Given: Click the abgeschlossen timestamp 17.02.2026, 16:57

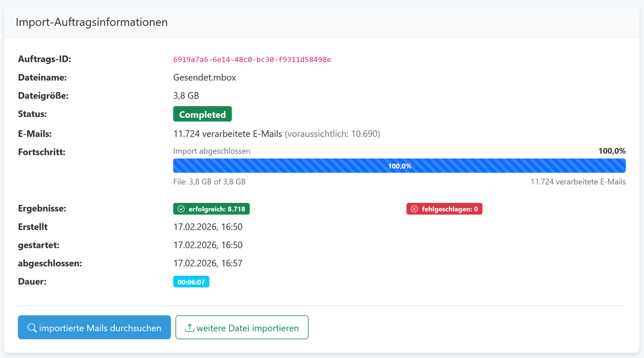Looking at the screenshot, I should pos(208,263).
